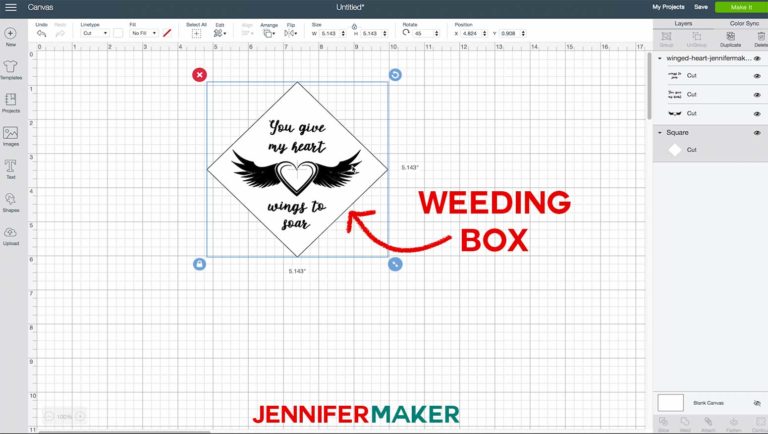
Task: Open the Arrange dropdown
Action: point(268,33)
